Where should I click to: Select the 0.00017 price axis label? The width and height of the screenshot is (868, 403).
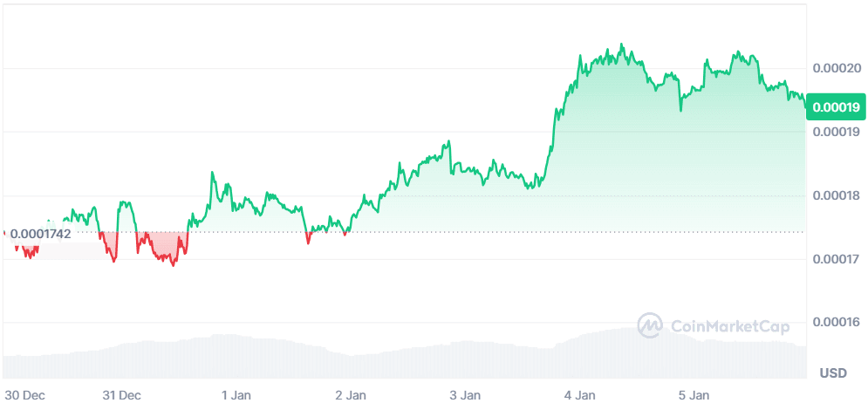point(837,259)
